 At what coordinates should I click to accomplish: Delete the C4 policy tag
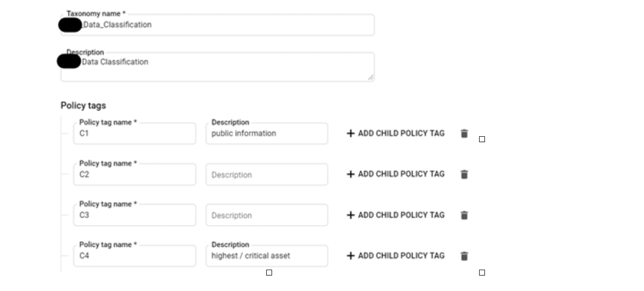pyautogui.click(x=464, y=256)
